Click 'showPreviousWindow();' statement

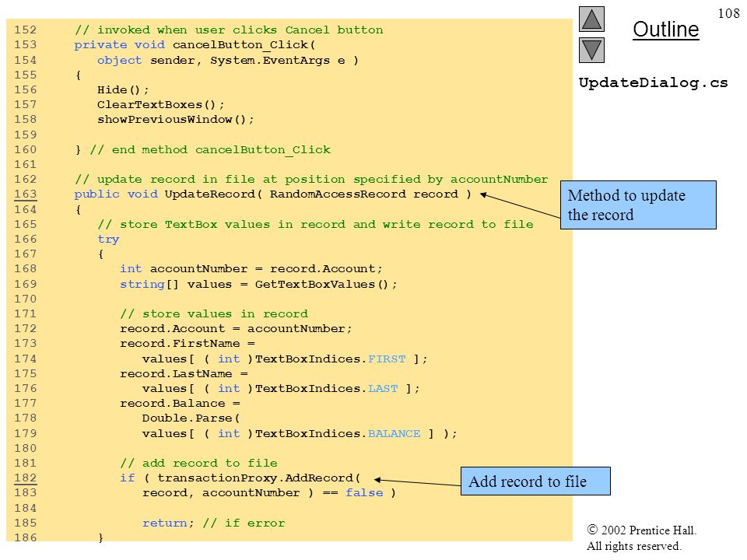(x=175, y=120)
